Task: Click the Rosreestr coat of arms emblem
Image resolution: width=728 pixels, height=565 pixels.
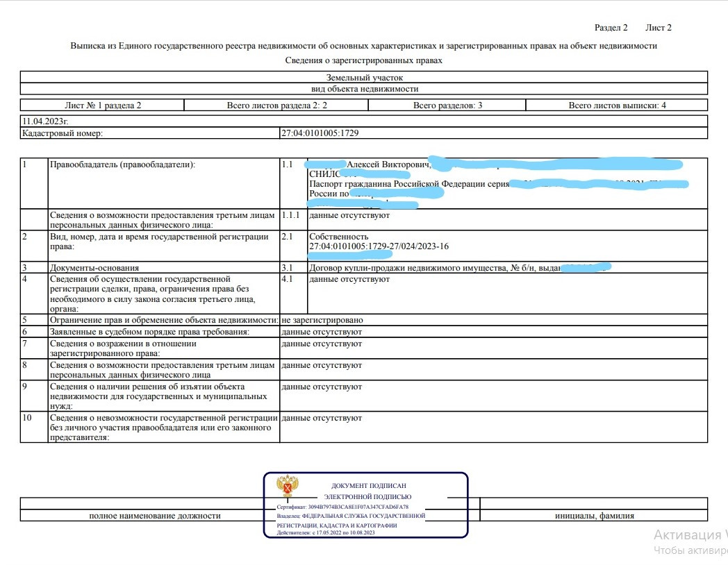Action: click(288, 486)
